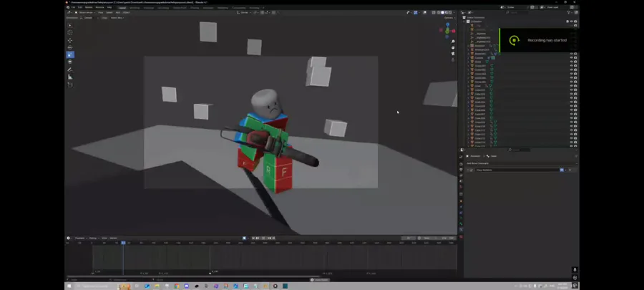Click the timeline horizontal scrollbar
Viewport: 644px width, 290px height.
coord(193,276)
